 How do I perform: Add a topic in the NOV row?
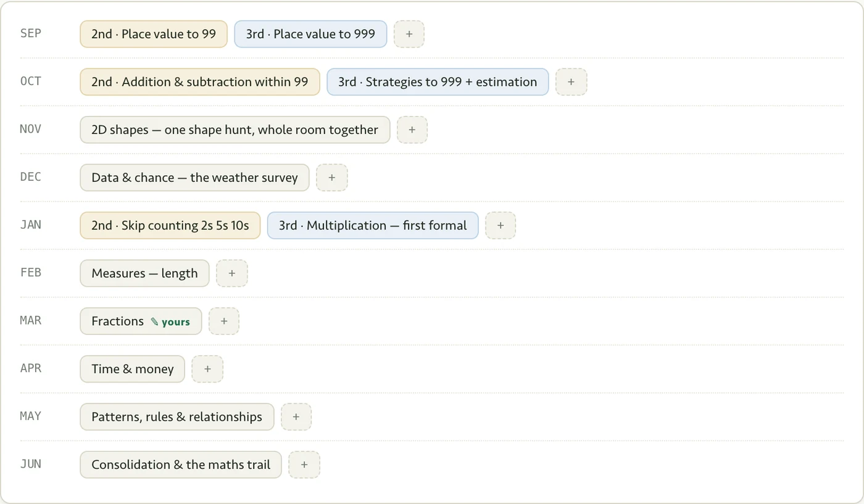tap(412, 130)
